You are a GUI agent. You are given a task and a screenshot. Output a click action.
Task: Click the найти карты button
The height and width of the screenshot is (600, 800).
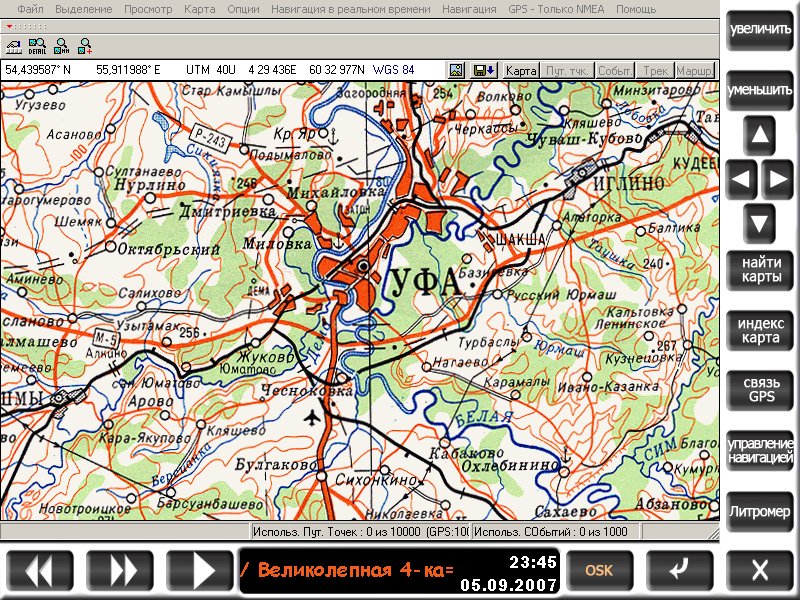760,270
